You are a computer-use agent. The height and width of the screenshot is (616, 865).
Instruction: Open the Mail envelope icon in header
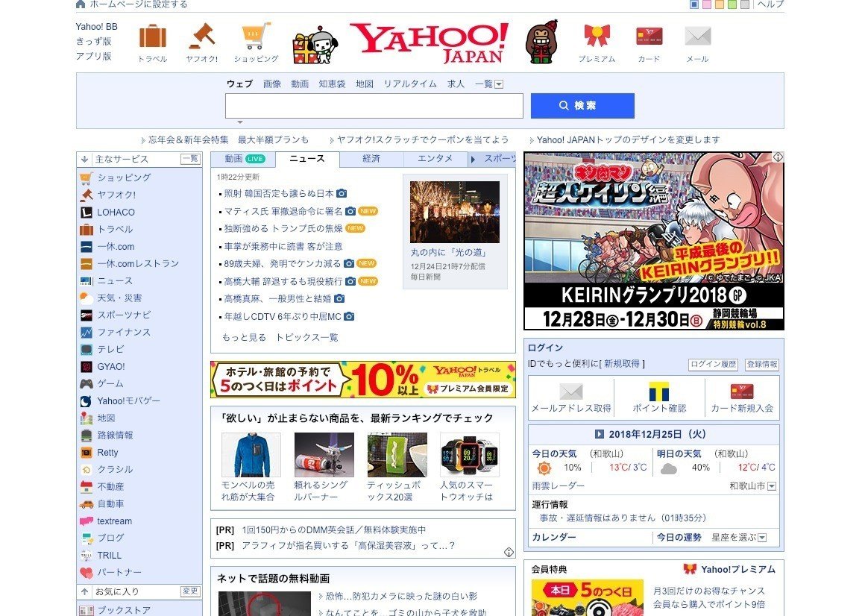(698, 37)
